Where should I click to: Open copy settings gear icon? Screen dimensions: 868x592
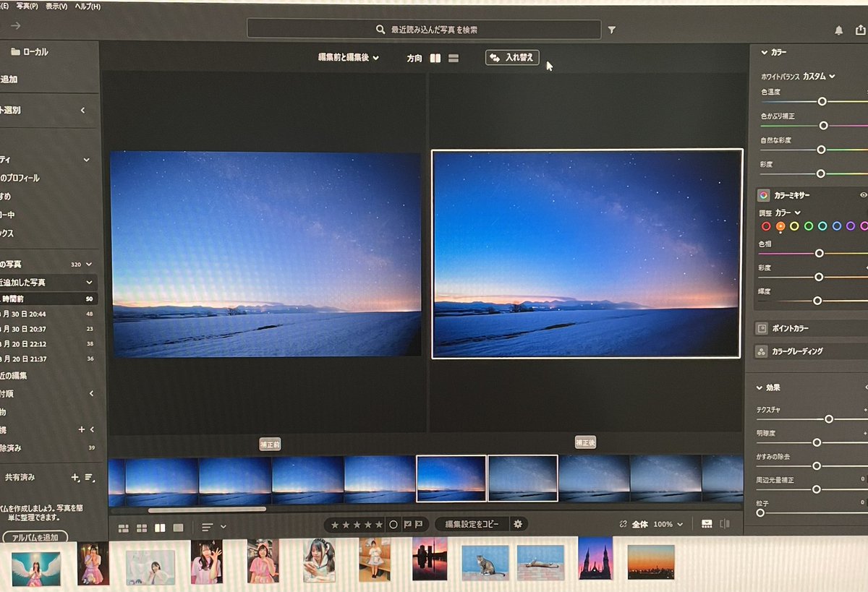pyautogui.click(x=518, y=525)
